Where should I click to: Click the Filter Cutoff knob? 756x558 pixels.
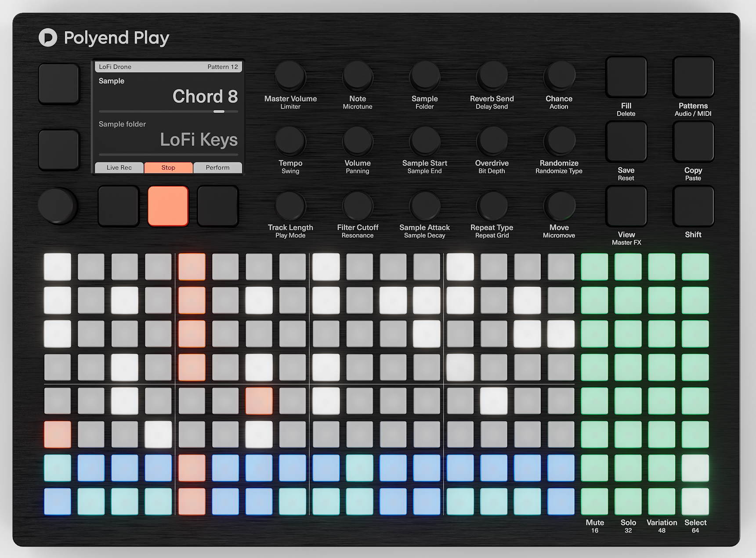pos(358,205)
